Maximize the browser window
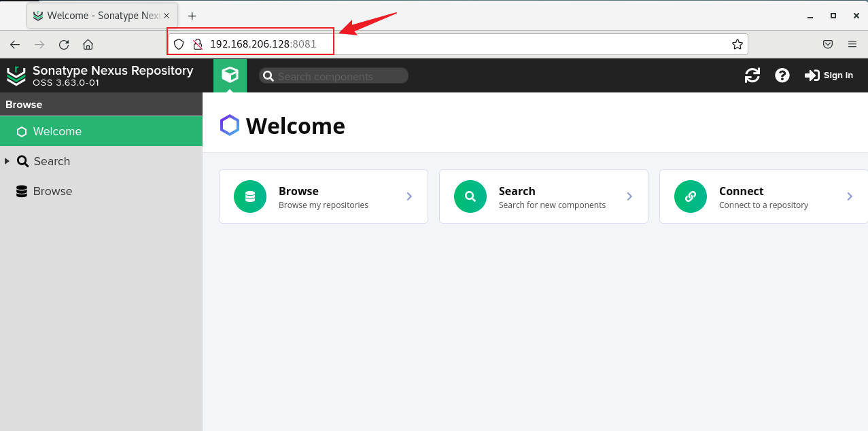Viewport: 868px width, 431px height. click(833, 15)
